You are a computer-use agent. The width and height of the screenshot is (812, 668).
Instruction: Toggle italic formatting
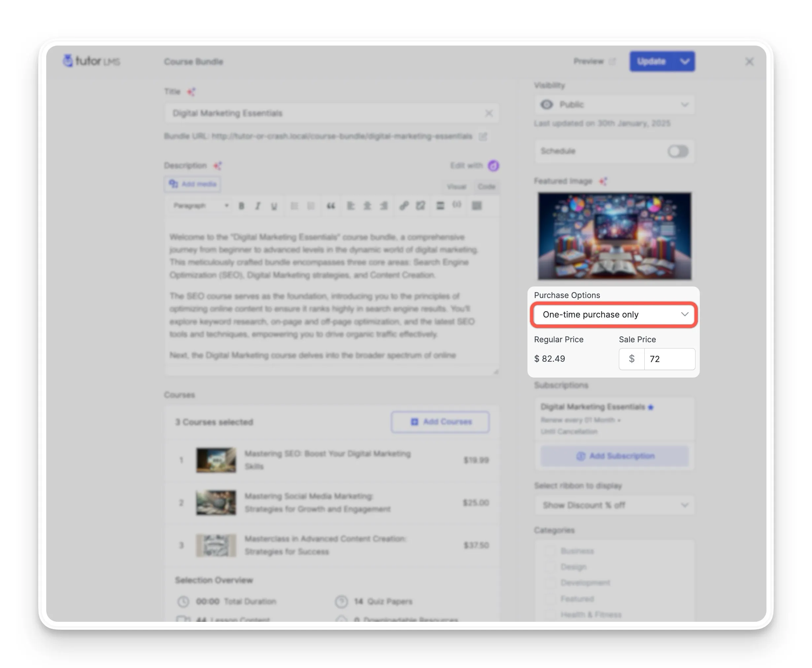tap(258, 206)
